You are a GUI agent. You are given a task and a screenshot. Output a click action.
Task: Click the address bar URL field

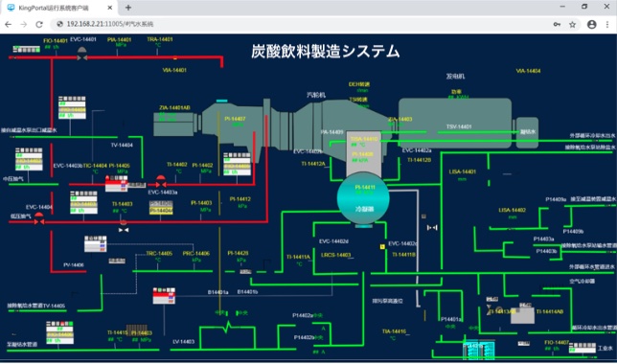click(x=303, y=24)
